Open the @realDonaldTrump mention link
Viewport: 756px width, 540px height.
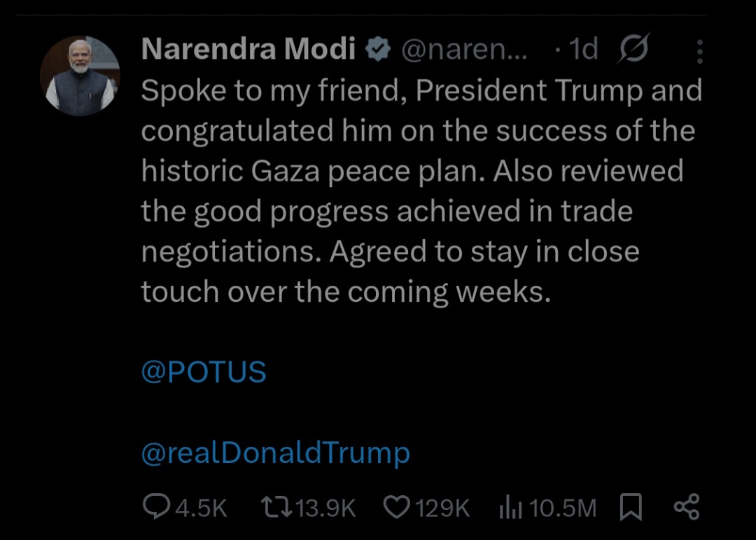click(276, 454)
